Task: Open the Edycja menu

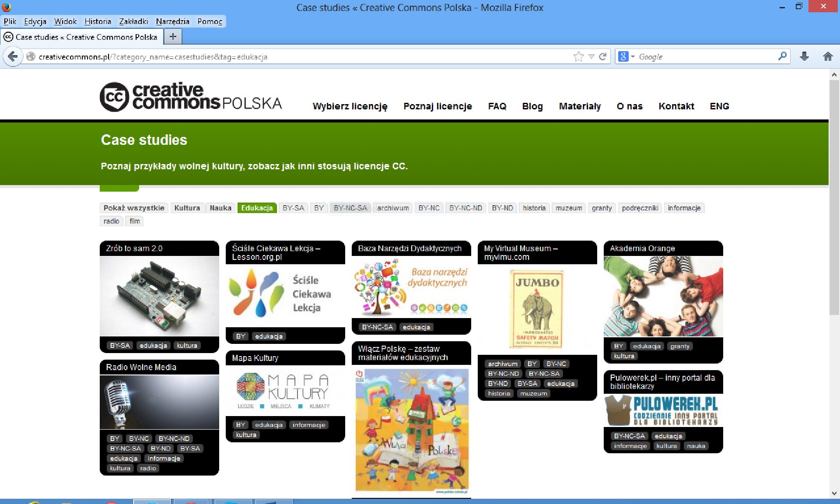Action: [35, 21]
